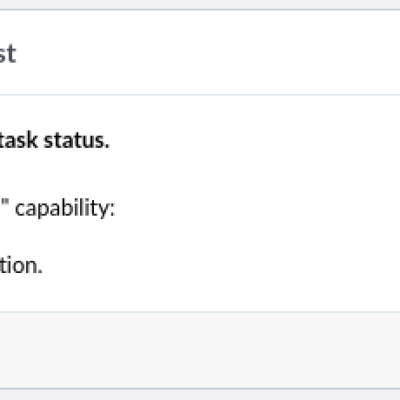Click blank area between status and capability lines
Image resolution: width=400 pixels, height=400 pixels.
coord(200,173)
